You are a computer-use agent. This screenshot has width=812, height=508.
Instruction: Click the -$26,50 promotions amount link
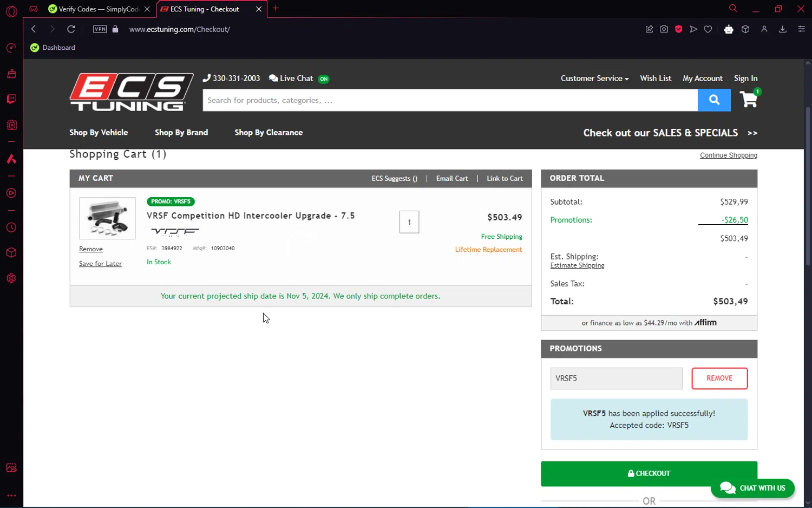click(723, 220)
